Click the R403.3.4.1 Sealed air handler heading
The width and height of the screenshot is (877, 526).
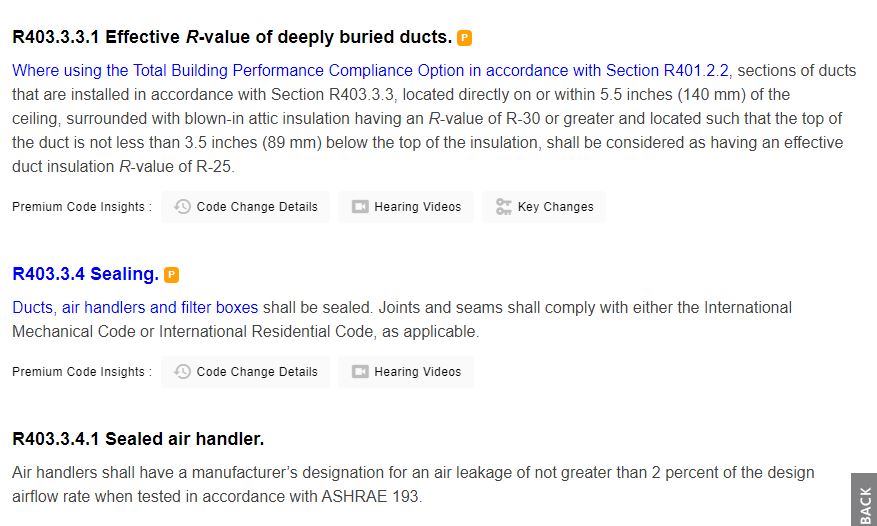click(138, 439)
